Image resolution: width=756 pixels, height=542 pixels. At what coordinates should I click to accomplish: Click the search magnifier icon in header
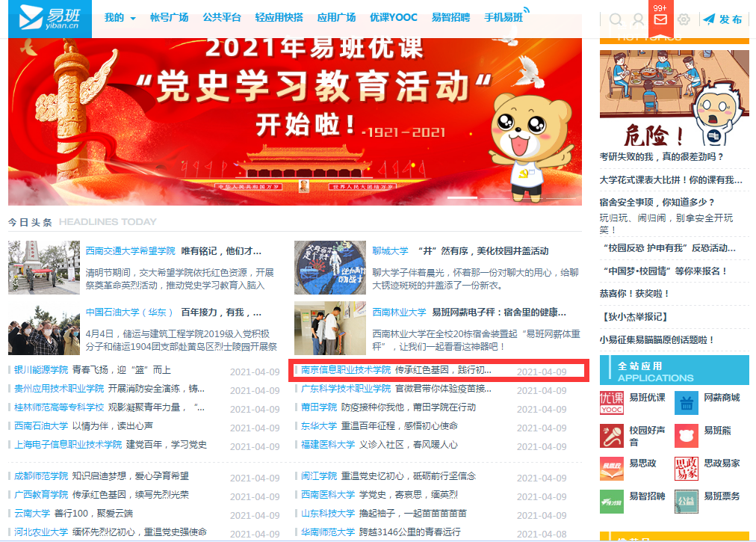click(x=616, y=19)
